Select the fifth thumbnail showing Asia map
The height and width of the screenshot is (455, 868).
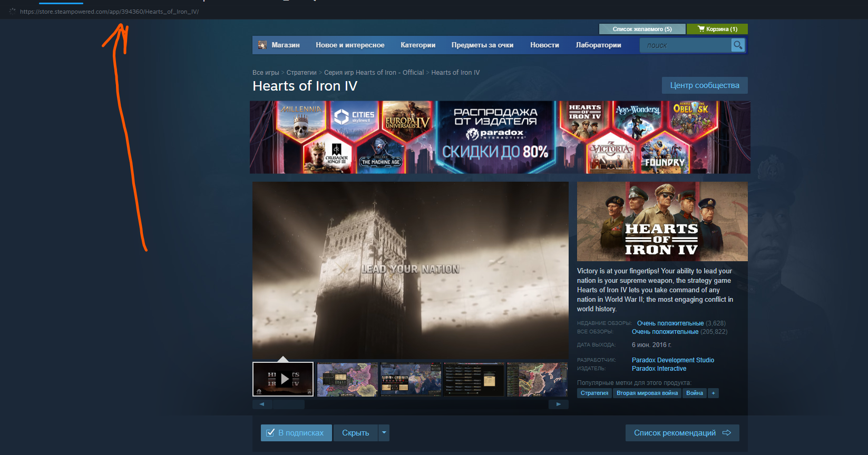tap(537, 379)
